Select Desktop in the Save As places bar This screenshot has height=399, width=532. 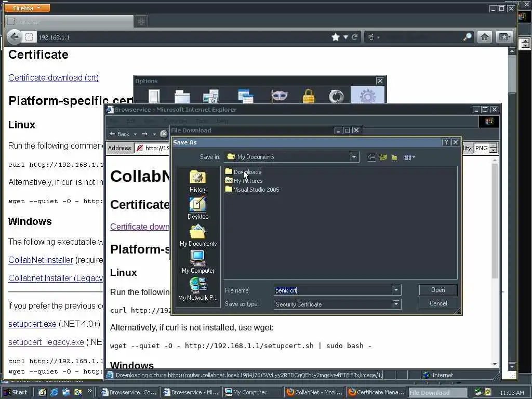[x=198, y=208]
